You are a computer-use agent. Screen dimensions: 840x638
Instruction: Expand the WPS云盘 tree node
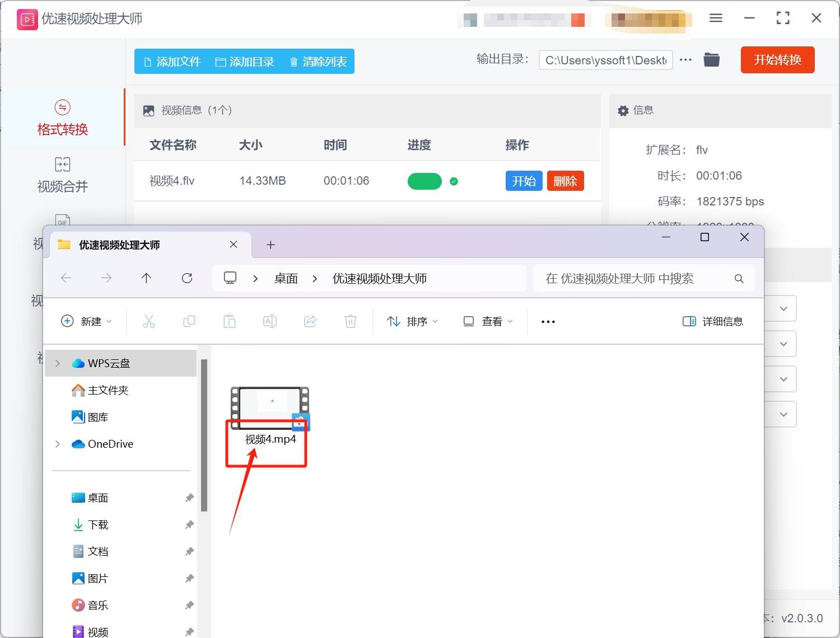coord(58,364)
